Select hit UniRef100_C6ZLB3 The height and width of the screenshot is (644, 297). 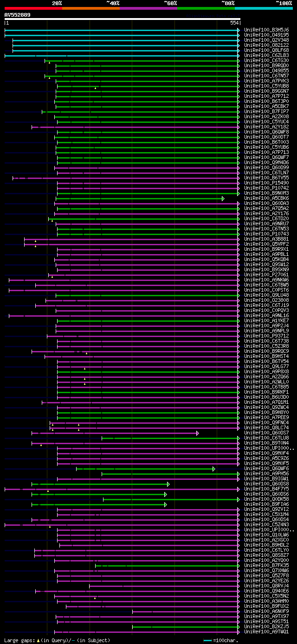coord(266,56)
